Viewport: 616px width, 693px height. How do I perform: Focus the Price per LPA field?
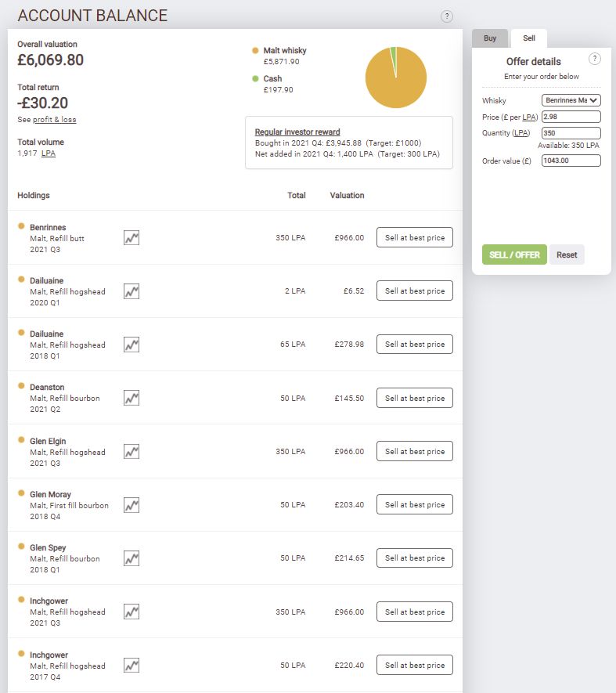[x=571, y=117]
